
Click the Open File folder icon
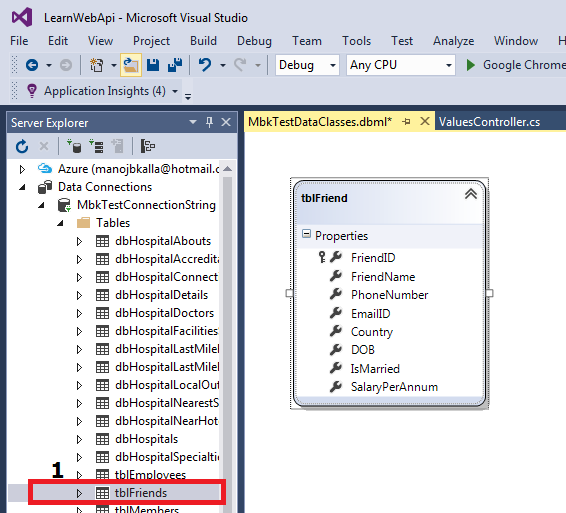click(131, 65)
